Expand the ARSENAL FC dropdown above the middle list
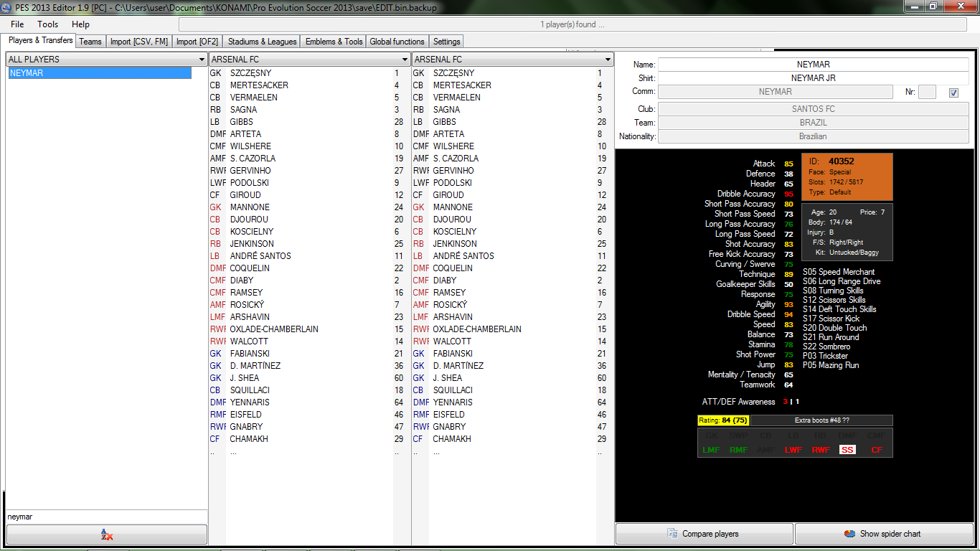The image size is (980, 551). pyautogui.click(x=405, y=60)
